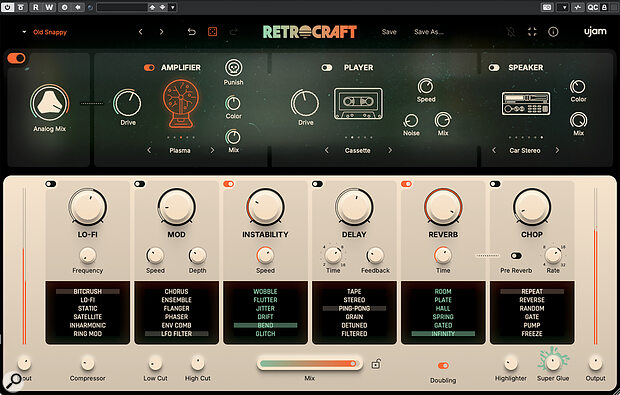Click the host power bypass icon
This screenshot has width=620, height=395.
coord(8,7)
